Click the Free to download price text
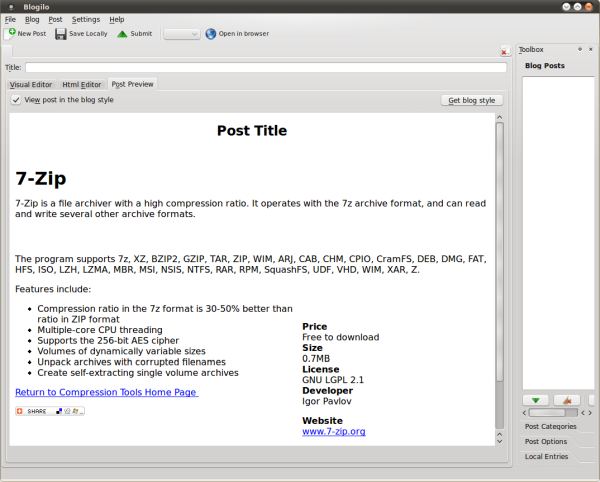The height and width of the screenshot is (482, 600). 341,337
